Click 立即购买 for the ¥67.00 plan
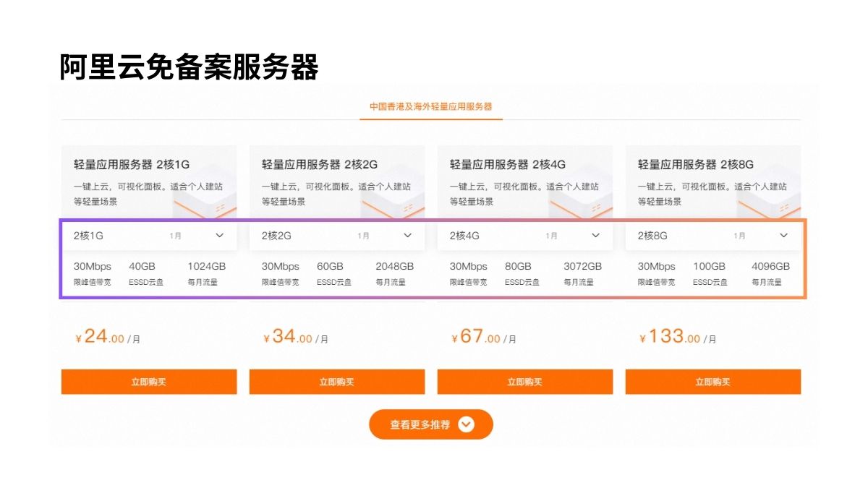 tap(525, 382)
